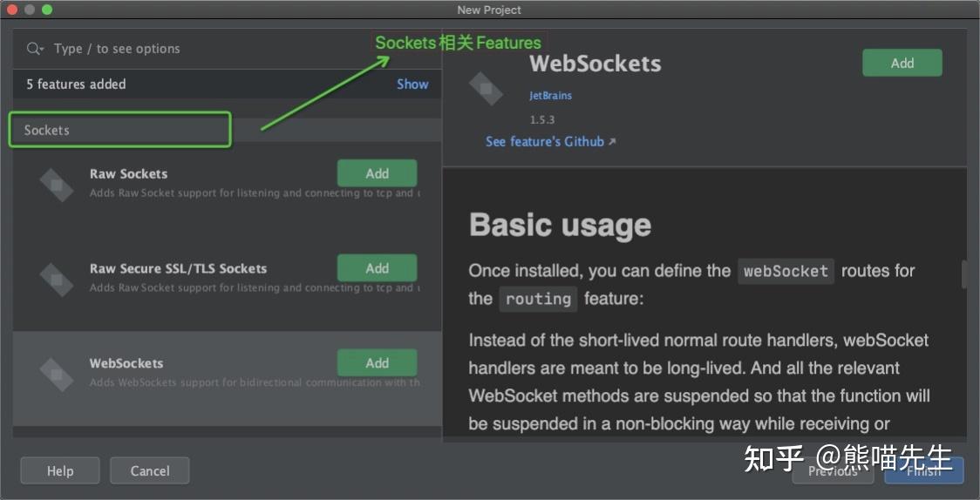The image size is (980, 500).
Task: Click the search magnifier icon
Action: (x=34, y=49)
